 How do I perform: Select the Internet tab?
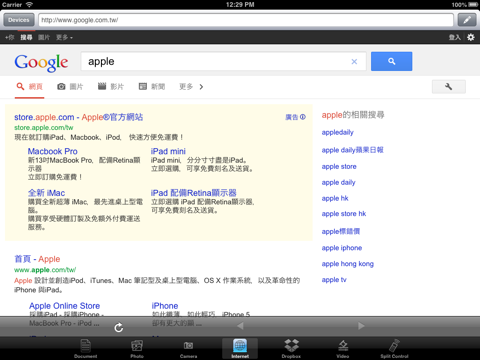tap(240, 348)
